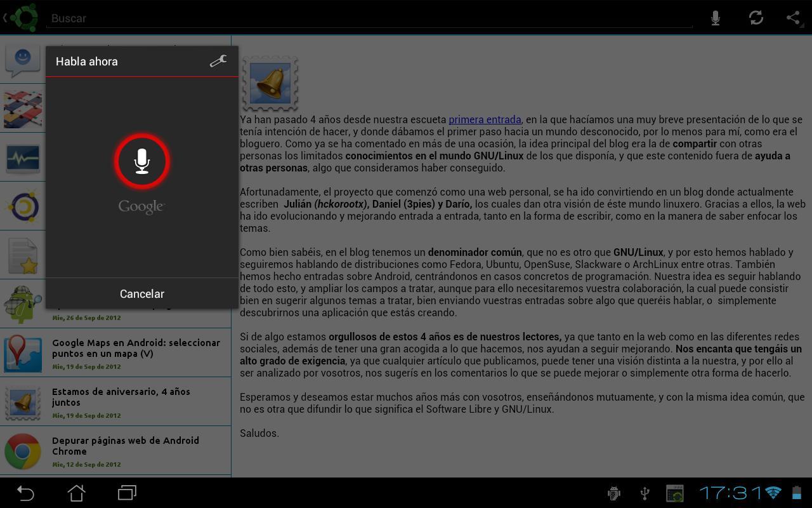
Task: Cancel voice recognition with the Cancelar button
Action: pos(141,293)
